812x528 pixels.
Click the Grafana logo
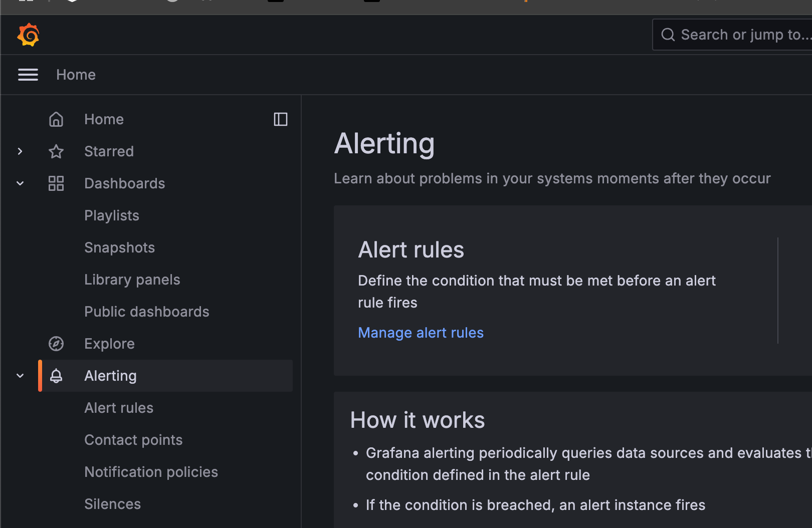[28, 35]
